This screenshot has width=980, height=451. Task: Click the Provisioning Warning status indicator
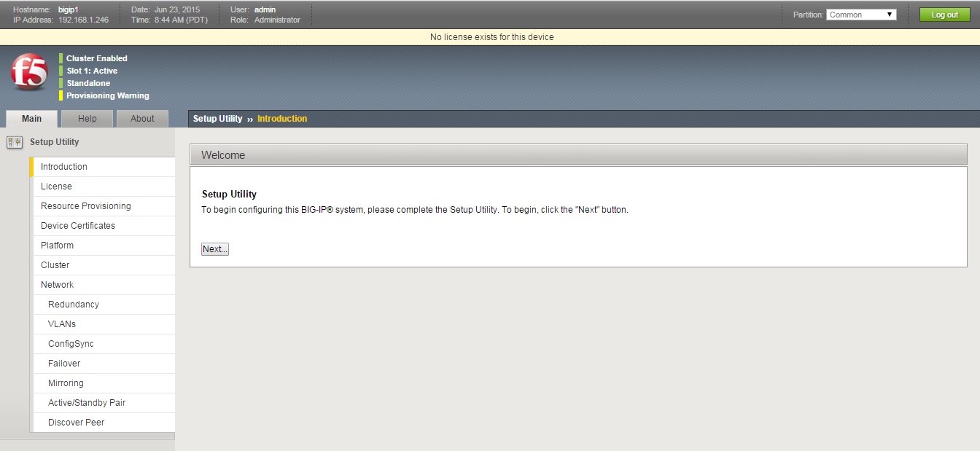click(107, 95)
